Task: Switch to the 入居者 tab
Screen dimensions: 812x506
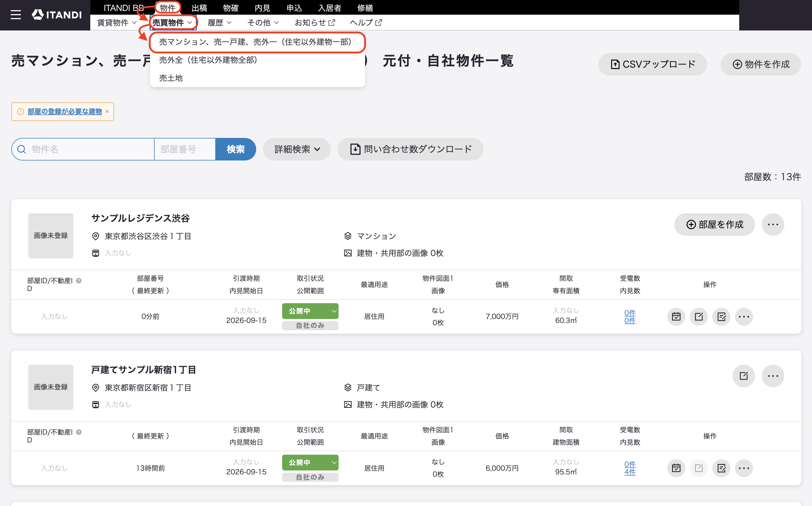Action: tap(330, 7)
